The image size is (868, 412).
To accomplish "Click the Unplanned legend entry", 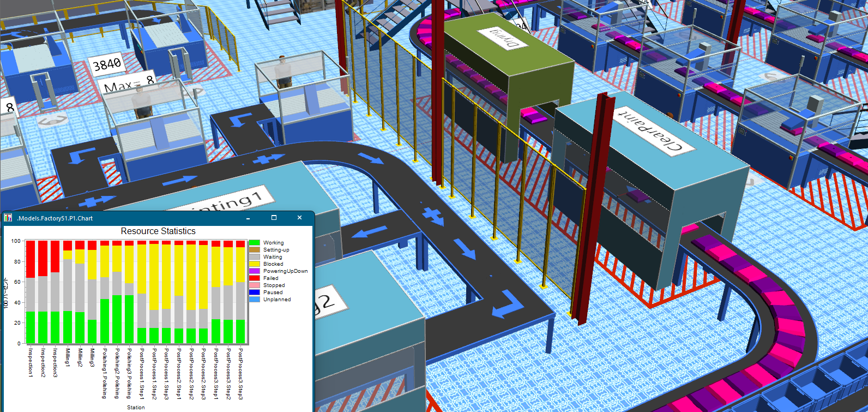I will click(277, 300).
